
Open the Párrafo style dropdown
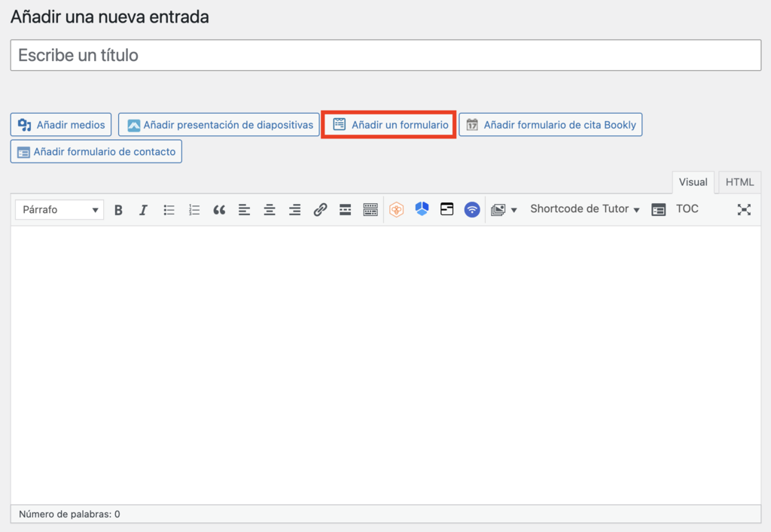(59, 209)
